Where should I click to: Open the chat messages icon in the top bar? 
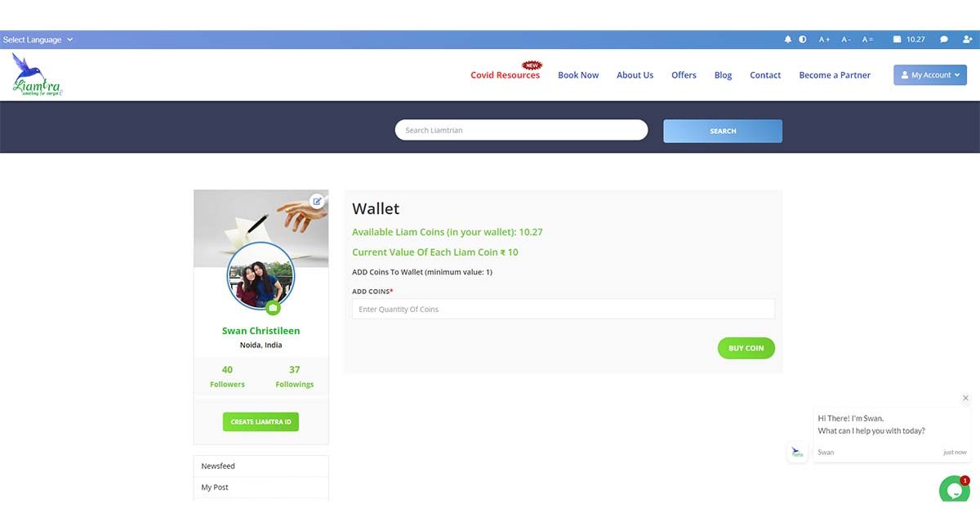tap(944, 39)
